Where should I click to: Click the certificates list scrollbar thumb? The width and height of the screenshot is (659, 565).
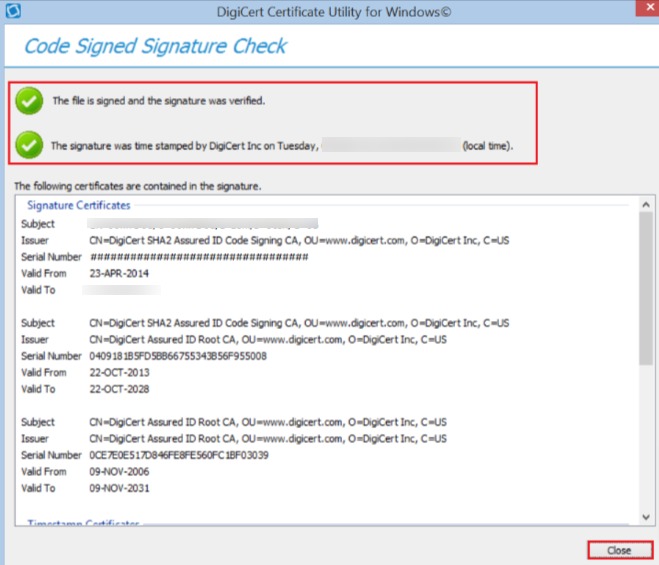coord(646,288)
